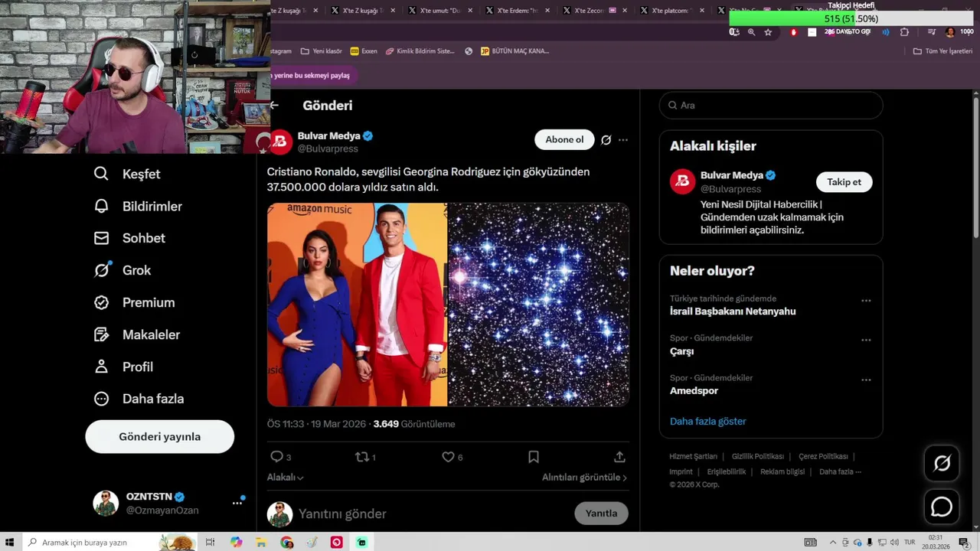
Task: Bookmark this page with browser star icon
Action: click(768, 32)
